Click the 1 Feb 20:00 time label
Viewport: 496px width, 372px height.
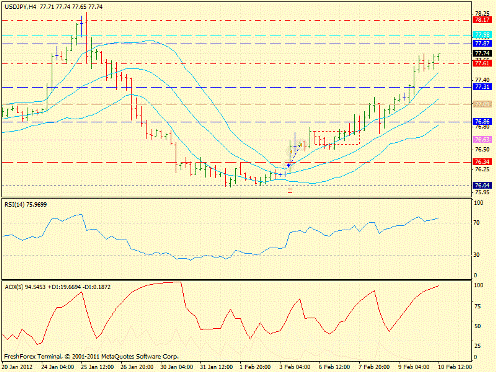tap(256, 367)
